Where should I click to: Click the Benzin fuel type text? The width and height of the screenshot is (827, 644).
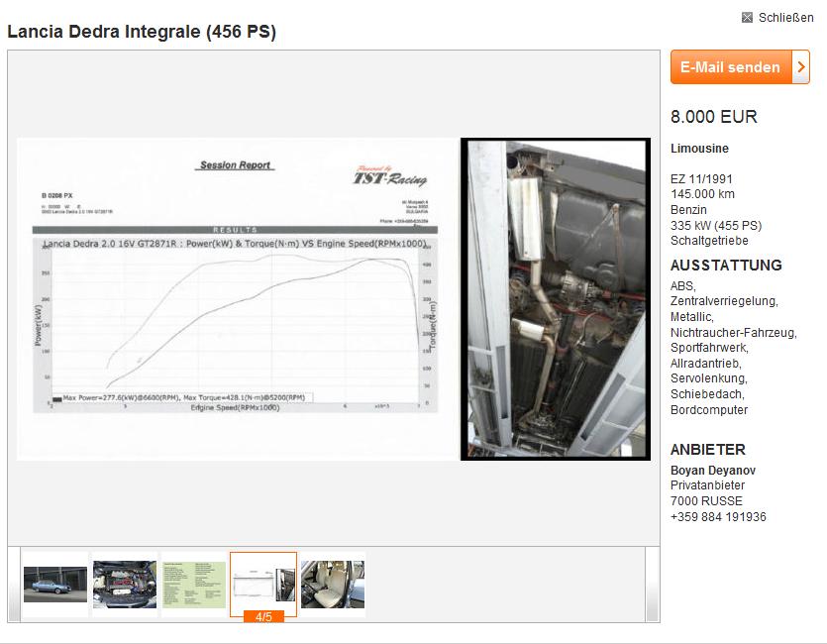pyautogui.click(x=688, y=209)
